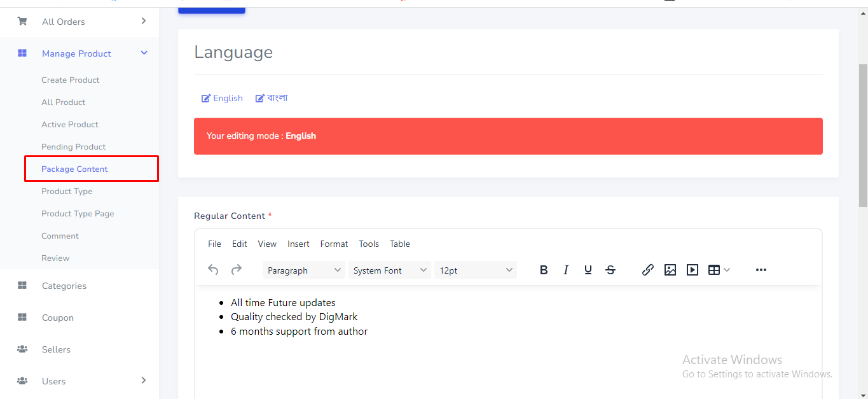Insert media using the play icon
The image size is (868, 399).
point(692,270)
